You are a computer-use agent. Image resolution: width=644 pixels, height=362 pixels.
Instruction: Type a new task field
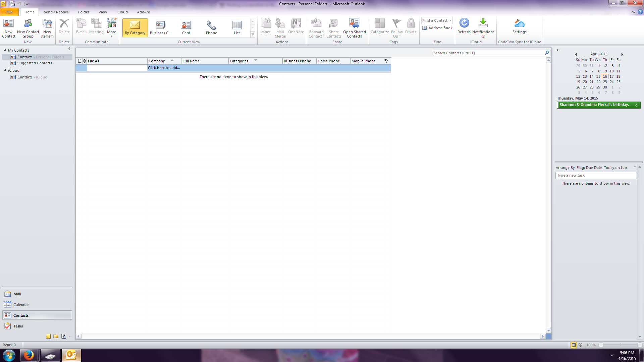pyautogui.click(x=596, y=175)
